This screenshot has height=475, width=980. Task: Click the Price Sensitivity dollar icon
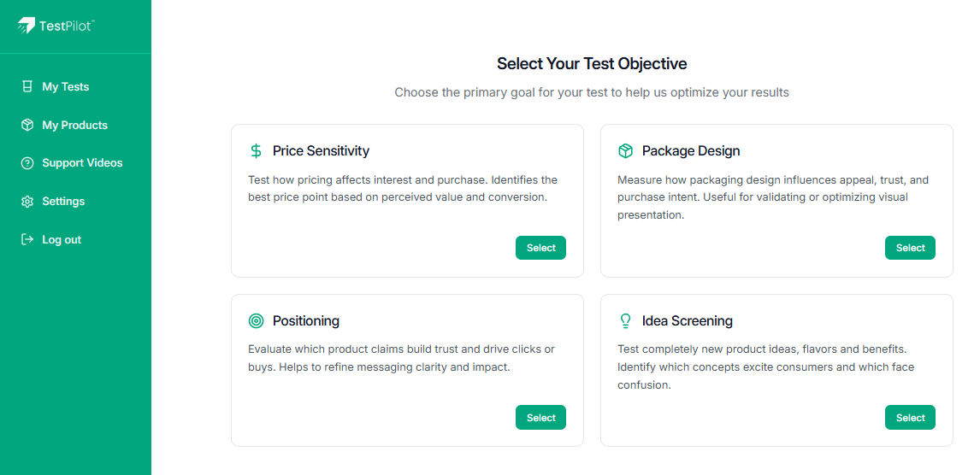click(256, 151)
